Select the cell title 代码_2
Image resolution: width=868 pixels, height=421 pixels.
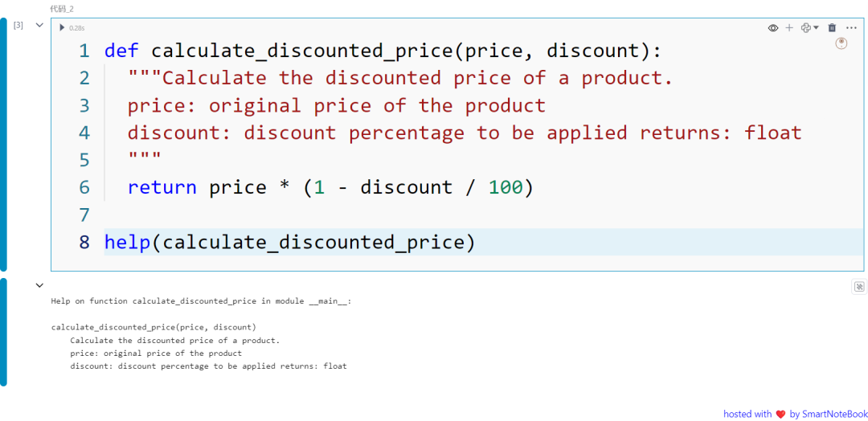pos(62,8)
